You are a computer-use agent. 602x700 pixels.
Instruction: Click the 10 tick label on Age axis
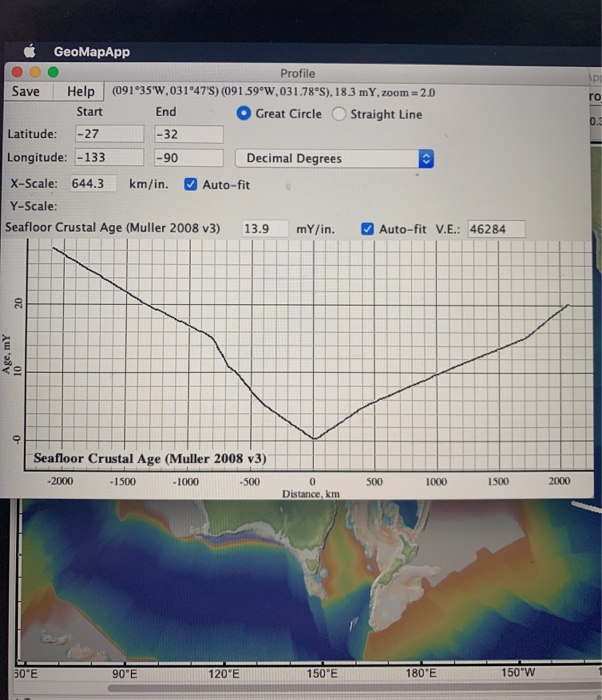point(18,371)
